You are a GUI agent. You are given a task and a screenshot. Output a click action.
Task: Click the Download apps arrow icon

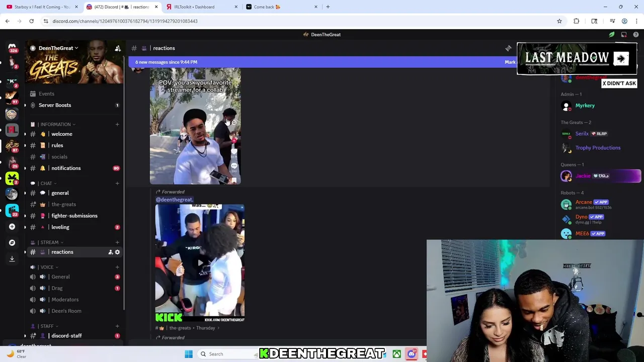12,259
